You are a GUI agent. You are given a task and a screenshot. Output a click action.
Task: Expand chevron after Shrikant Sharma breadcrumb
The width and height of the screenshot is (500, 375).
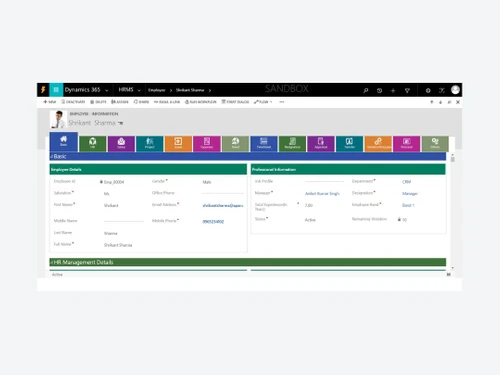210,90
